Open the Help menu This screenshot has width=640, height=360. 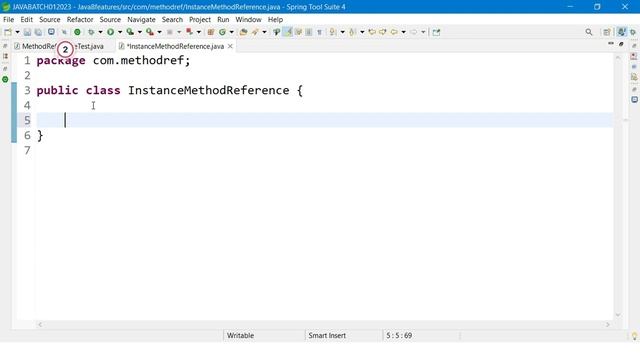pos(275,20)
